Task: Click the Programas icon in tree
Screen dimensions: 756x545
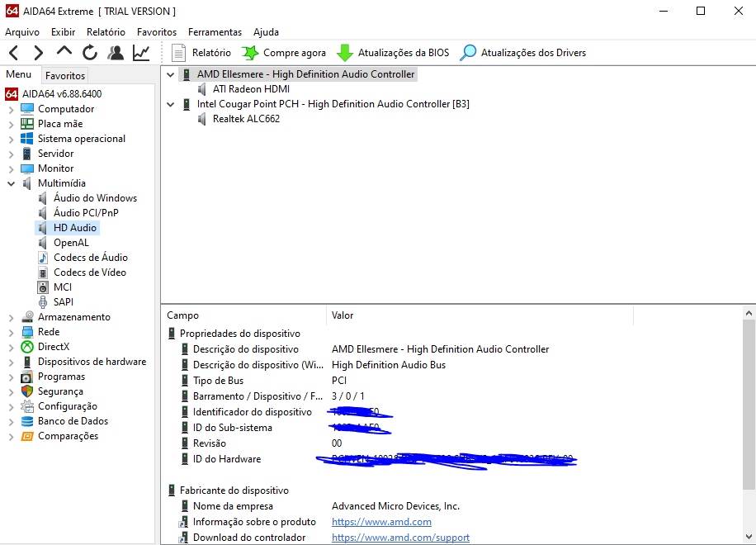Action: [x=27, y=377]
